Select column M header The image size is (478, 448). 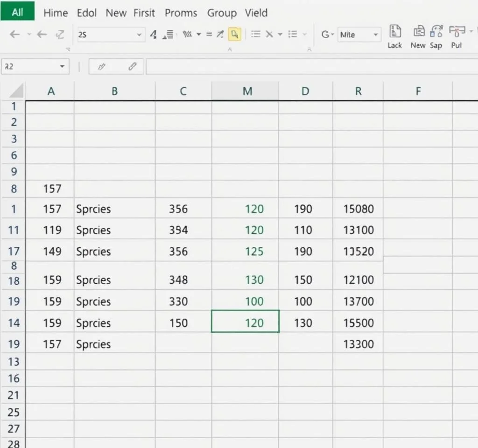247,91
